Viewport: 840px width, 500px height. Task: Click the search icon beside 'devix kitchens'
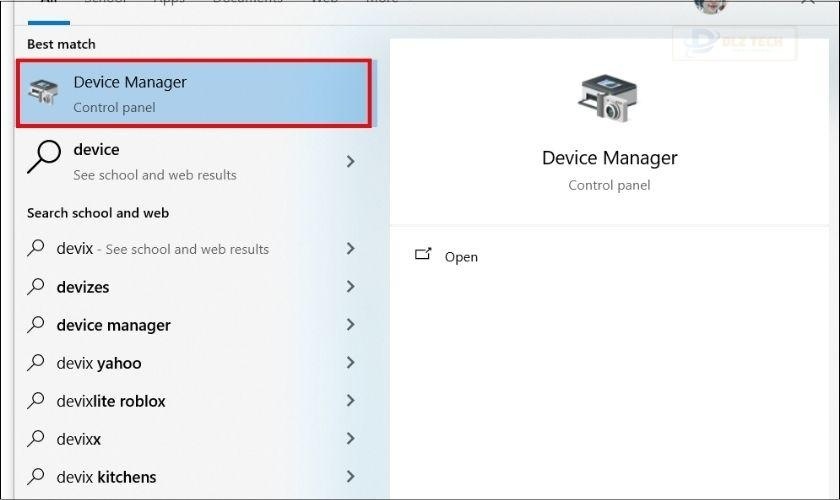pyautogui.click(x=35, y=476)
